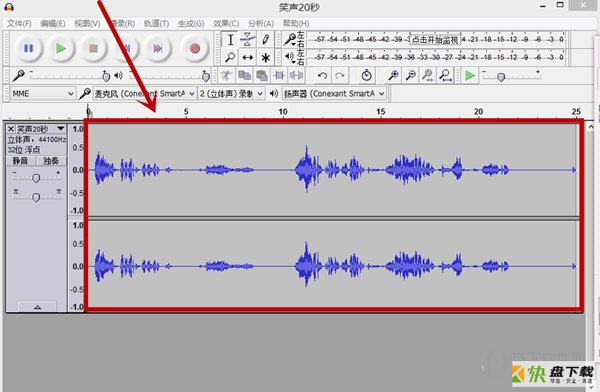Skip to end of the track
This screenshot has width=600, height=392.
pyautogui.click(x=158, y=49)
